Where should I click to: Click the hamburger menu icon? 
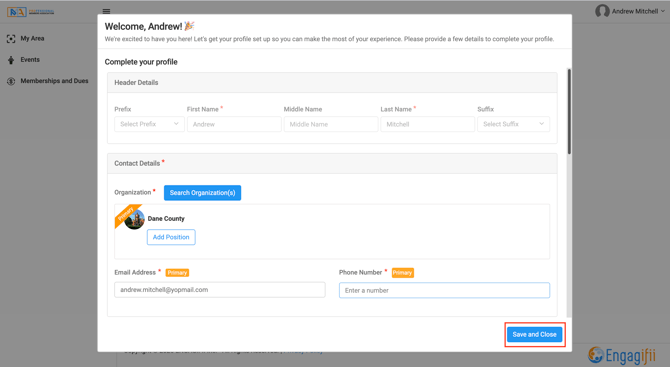[x=106, y=11]
